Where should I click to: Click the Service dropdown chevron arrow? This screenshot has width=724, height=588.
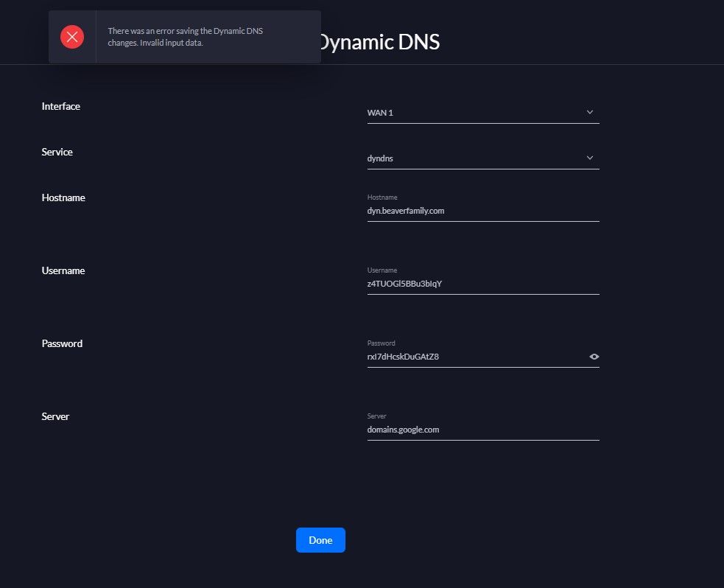point(589,158)
